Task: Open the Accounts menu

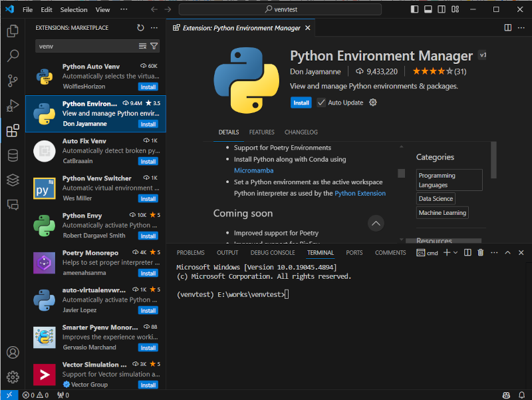Action: (x=13, y=353)
